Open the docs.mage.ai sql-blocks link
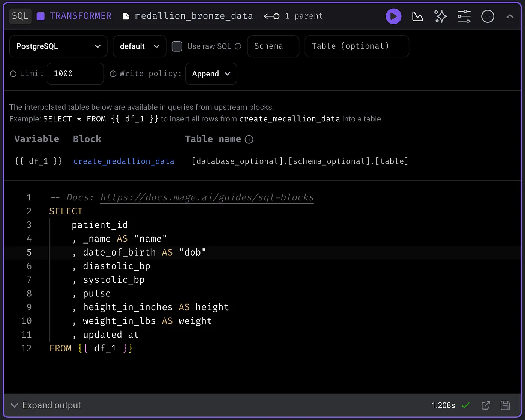 point(207,197)
